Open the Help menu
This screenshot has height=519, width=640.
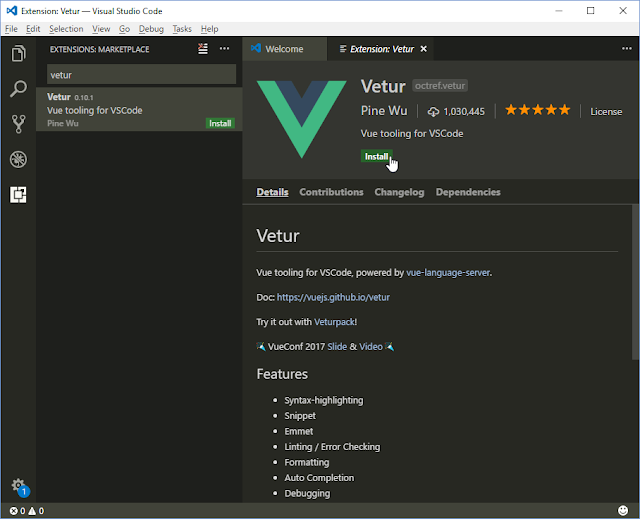pyautogui.click(x=209, y=29)
